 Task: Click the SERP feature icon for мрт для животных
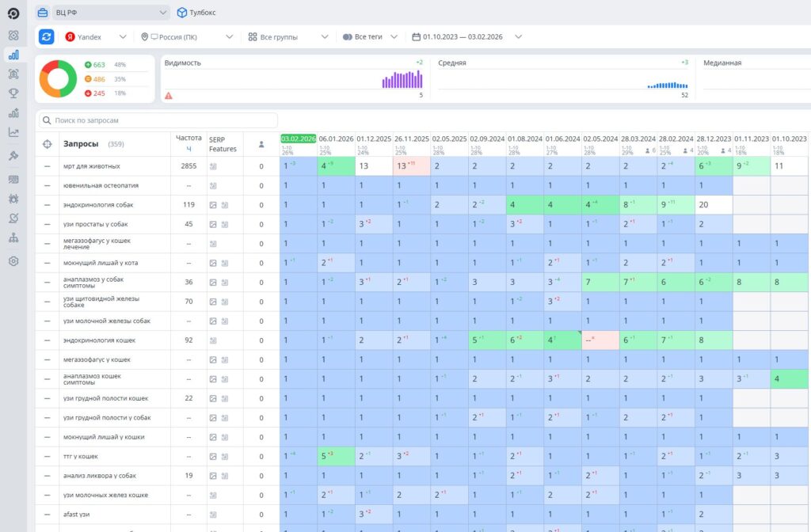point(212,166)
